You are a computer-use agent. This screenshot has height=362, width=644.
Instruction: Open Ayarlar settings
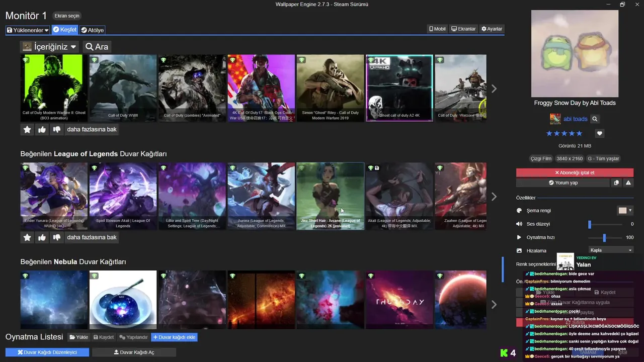[x=492, y=29]
